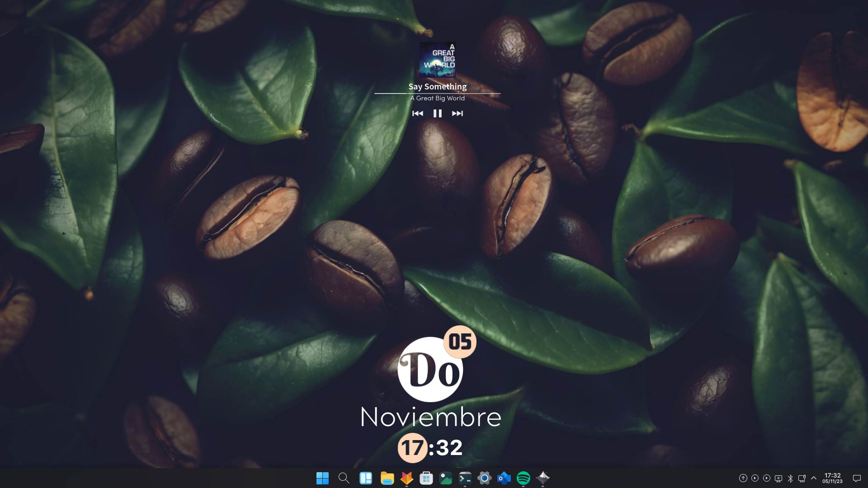
Task: Switch to the orange fox app on the taskbar
Action: pos(407,478)
